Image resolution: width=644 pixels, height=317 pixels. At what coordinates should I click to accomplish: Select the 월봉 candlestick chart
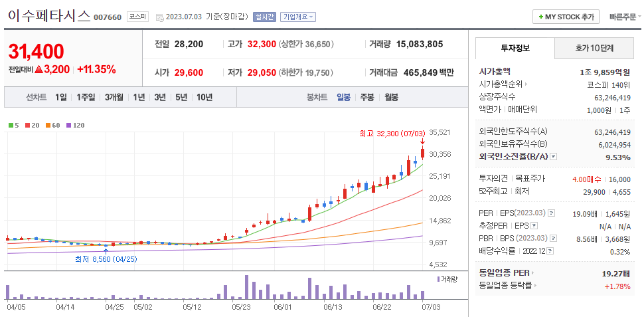391,98
